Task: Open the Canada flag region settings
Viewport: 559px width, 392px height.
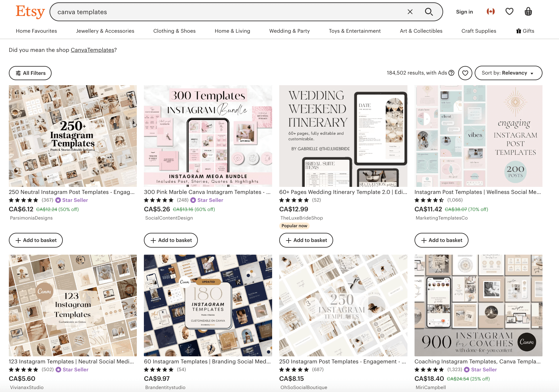Action: pyautogui.click(x=491, y=11)
